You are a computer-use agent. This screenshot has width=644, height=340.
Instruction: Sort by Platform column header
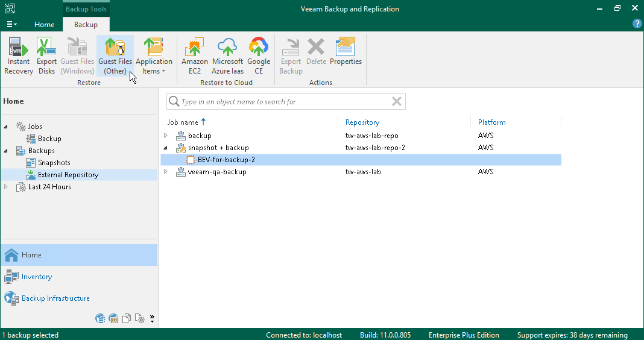tap(491, 122)
